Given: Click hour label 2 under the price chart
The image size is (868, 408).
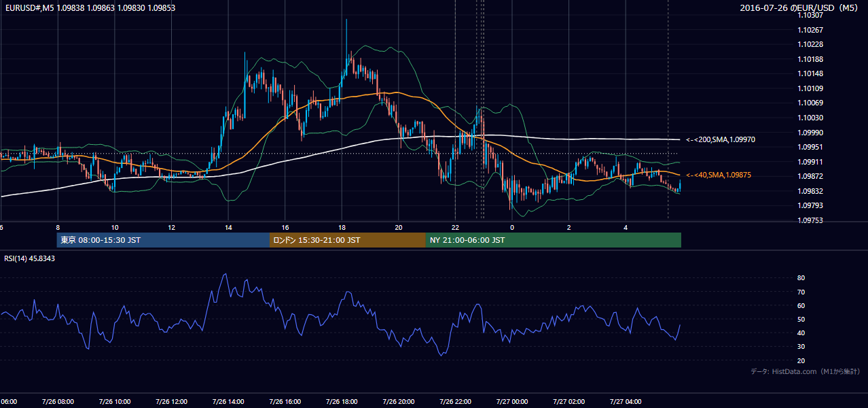Looking at the screenshot, I should click(568, 227).
